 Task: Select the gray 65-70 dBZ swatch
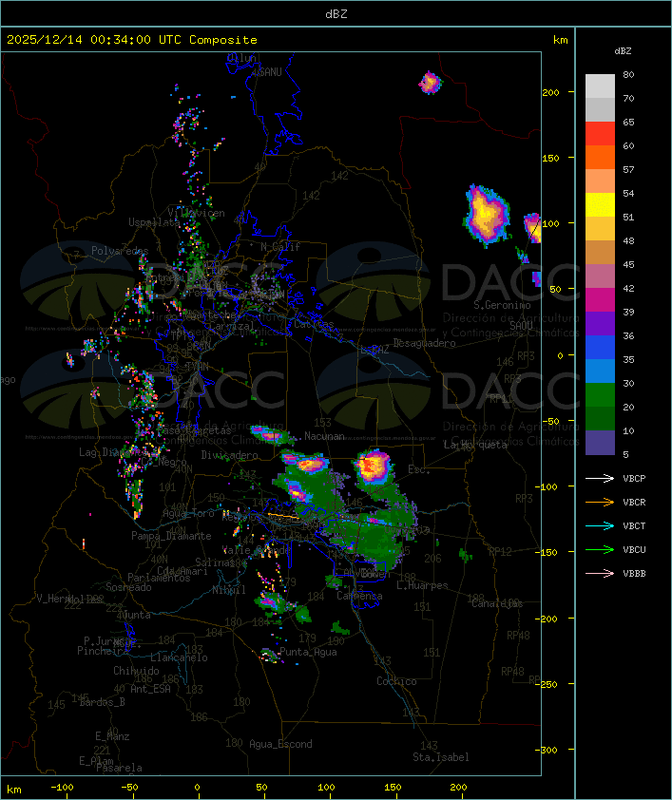coord(600,109)
